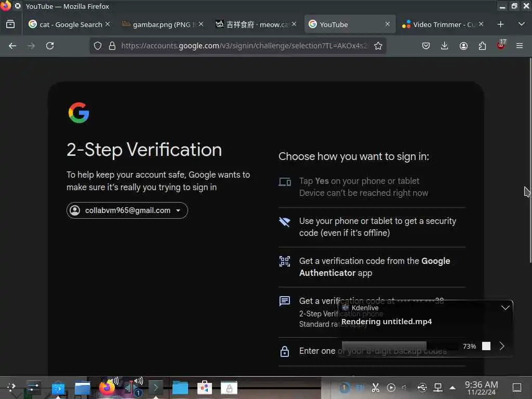Open the network connection tray icon
This screenshot has height=399, width=532.
click(438, 388)
